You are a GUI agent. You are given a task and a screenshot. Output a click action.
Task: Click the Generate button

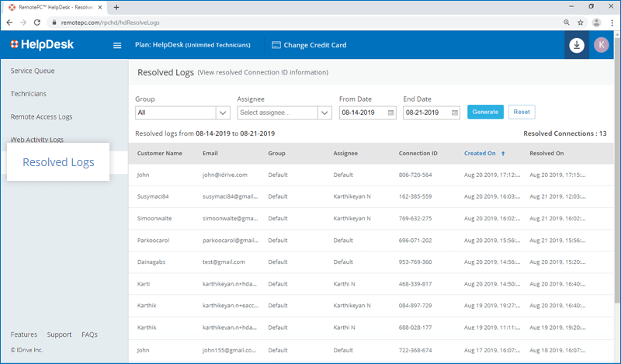pyautogui.click(x=485, y=112)
